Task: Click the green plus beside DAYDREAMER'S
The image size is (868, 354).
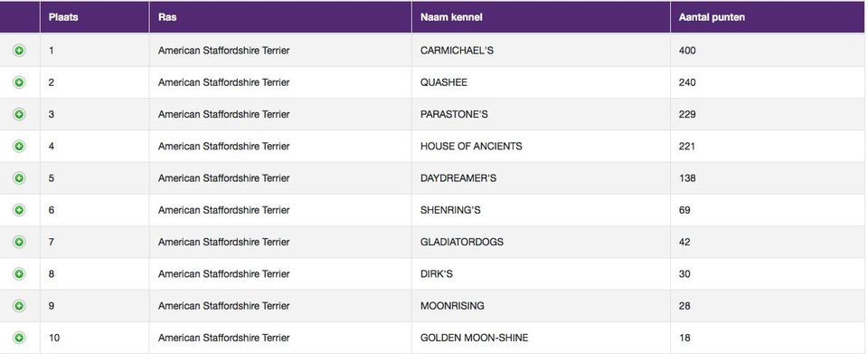Action: click(19, 178)
